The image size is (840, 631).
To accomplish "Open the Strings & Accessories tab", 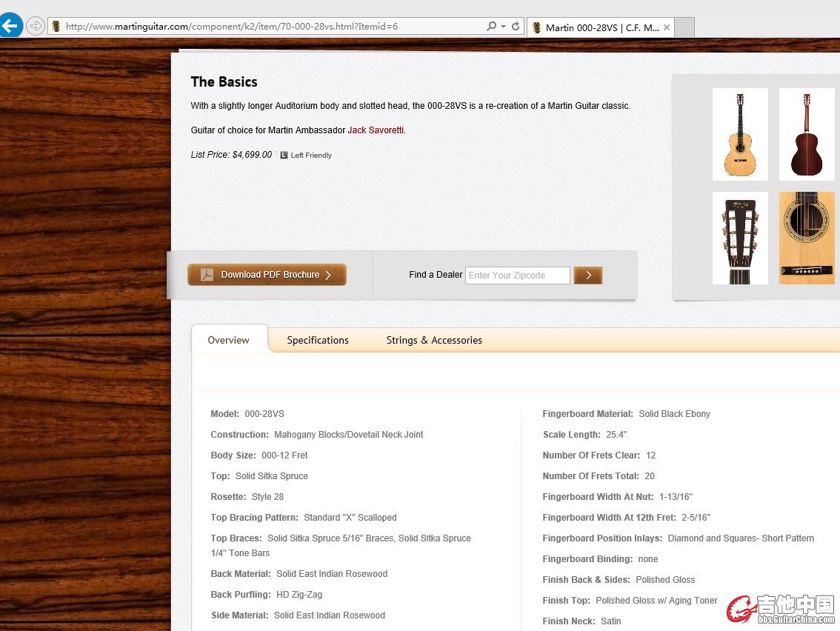I will pos(434,340).
